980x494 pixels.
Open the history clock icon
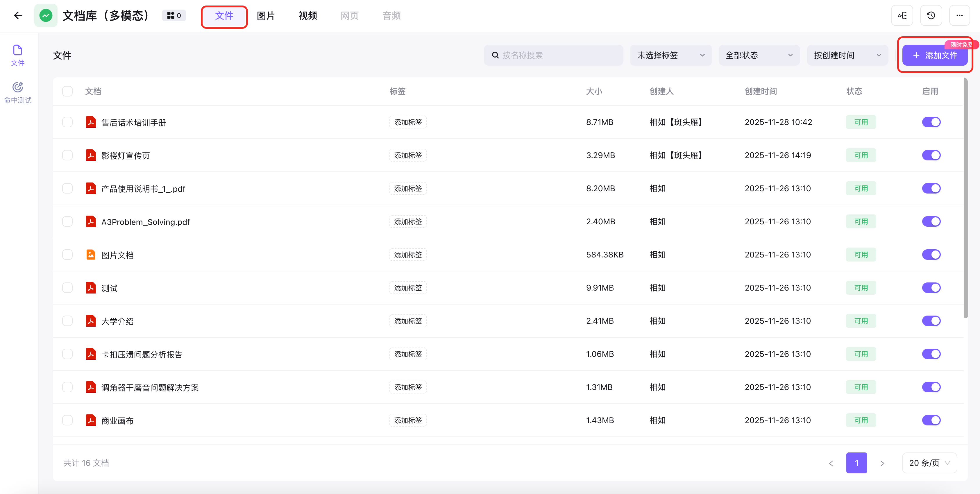pyautogui.click(x=931, y=16)
